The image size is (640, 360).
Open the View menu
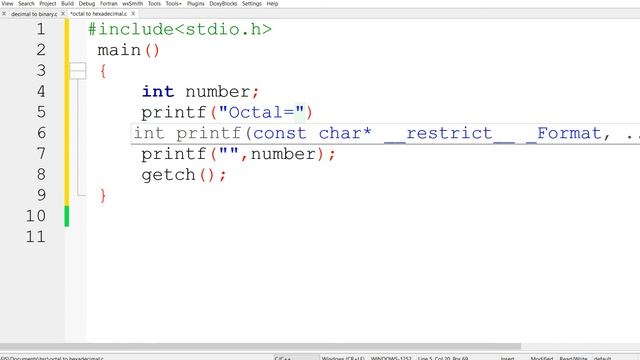pyautogui.click(x=7, y=3)
